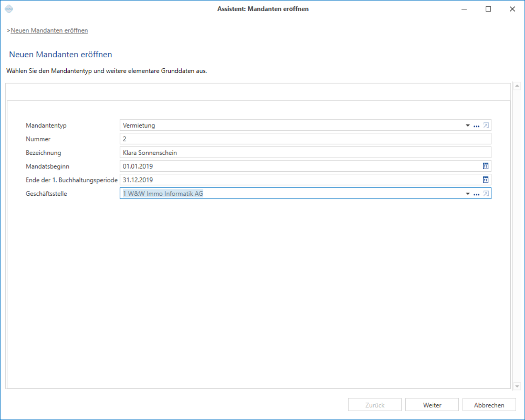Open the Mandatsbeginn calendar picker

(x=485, y=166)
